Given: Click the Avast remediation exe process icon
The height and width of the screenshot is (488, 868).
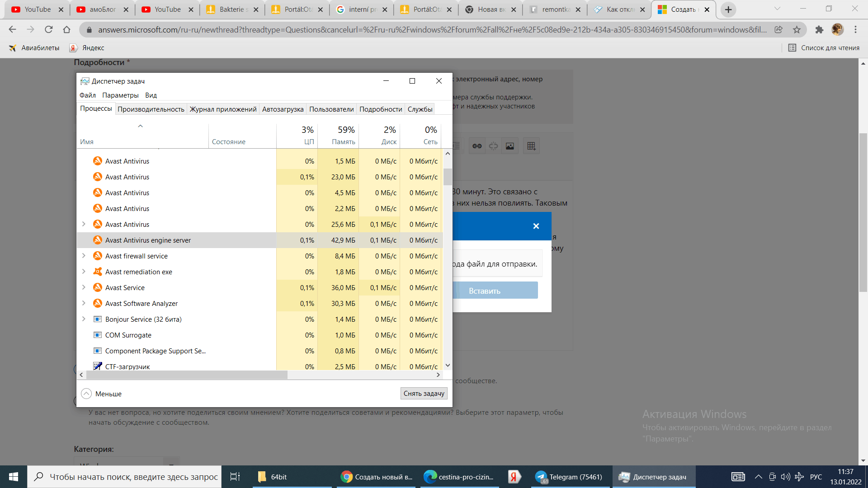Looking at the screenshot, I should [x=97, y=272].
